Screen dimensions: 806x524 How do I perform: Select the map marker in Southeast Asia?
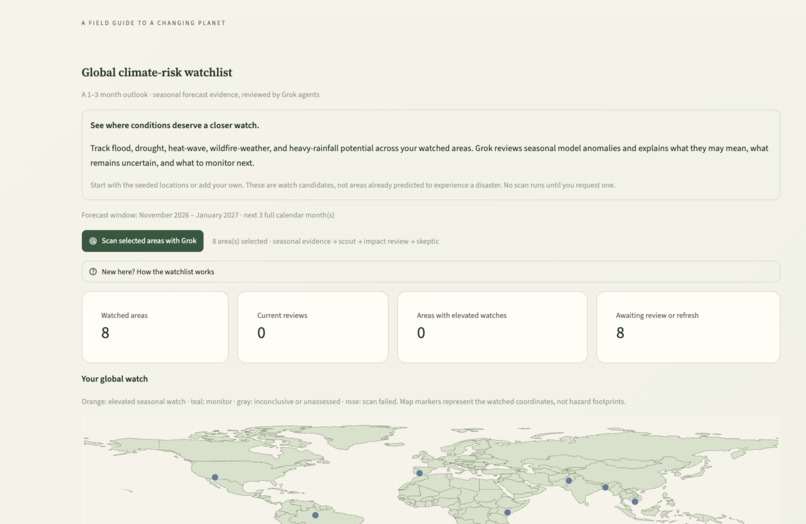pyautogui.click(x=635, y=501)
